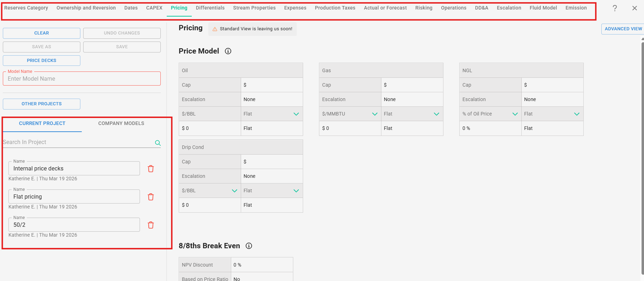The image size is (644, 281).
Task: Click the search magnifier icon in project
Action: (158, 143)
